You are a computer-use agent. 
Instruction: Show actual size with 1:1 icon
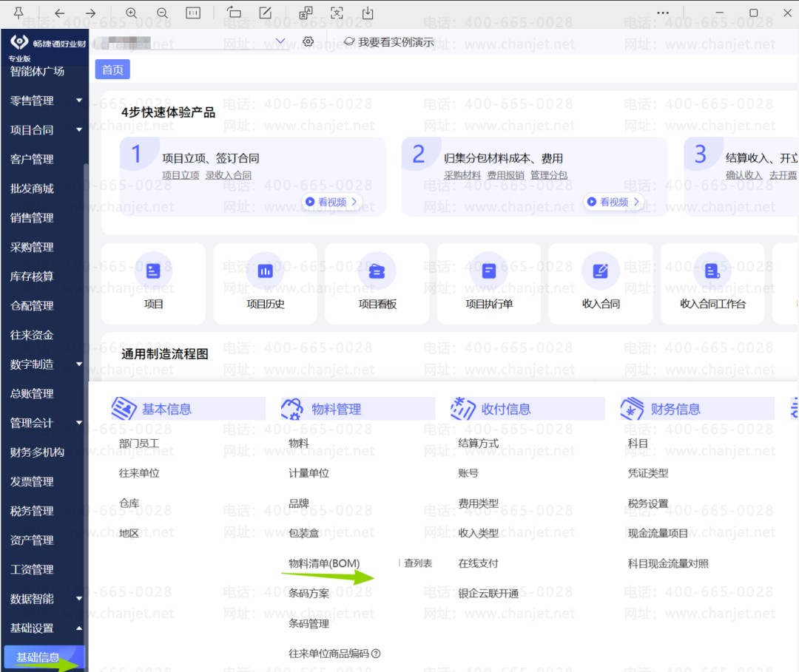[x=193, y=13]
